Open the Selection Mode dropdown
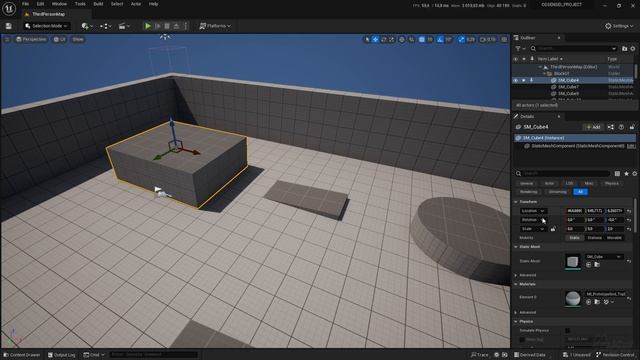The height and width of the screenshot is (360, 640). [46, 26]
